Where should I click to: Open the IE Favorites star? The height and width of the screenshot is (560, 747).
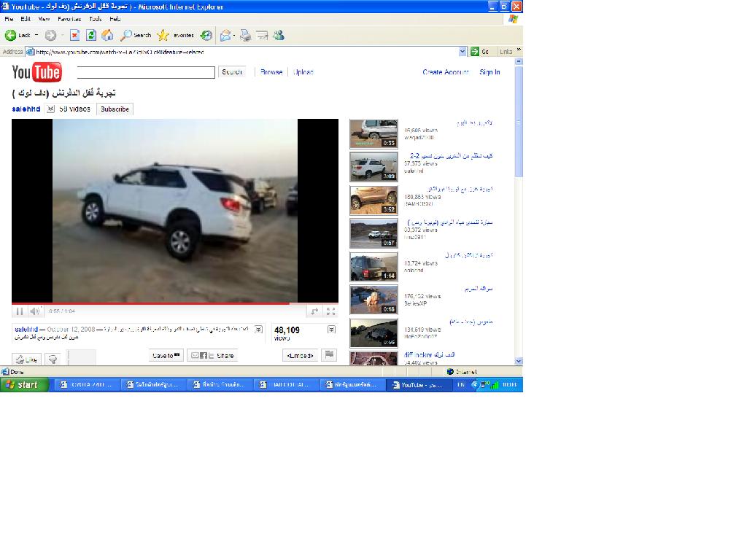tap(163, 35)
